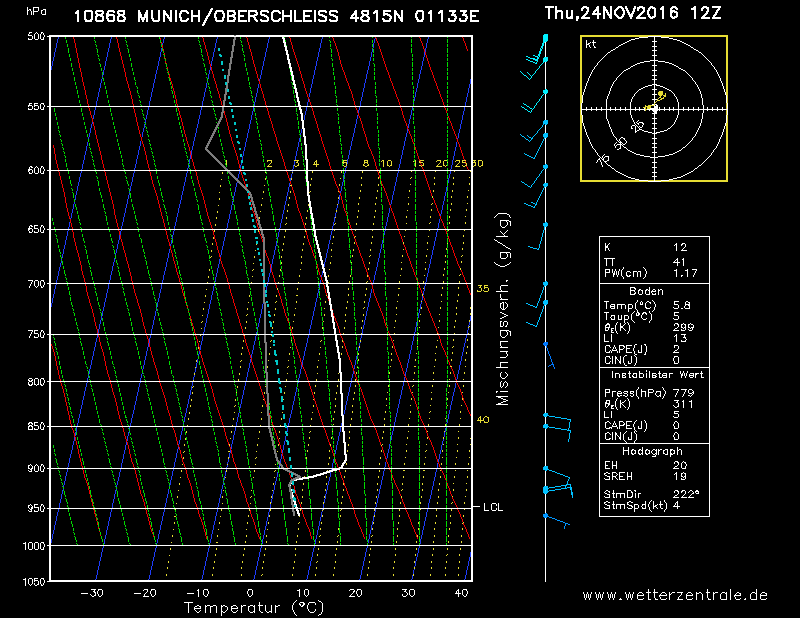
Task: Click the hodograph center crosshair
Action: (654, 108)
